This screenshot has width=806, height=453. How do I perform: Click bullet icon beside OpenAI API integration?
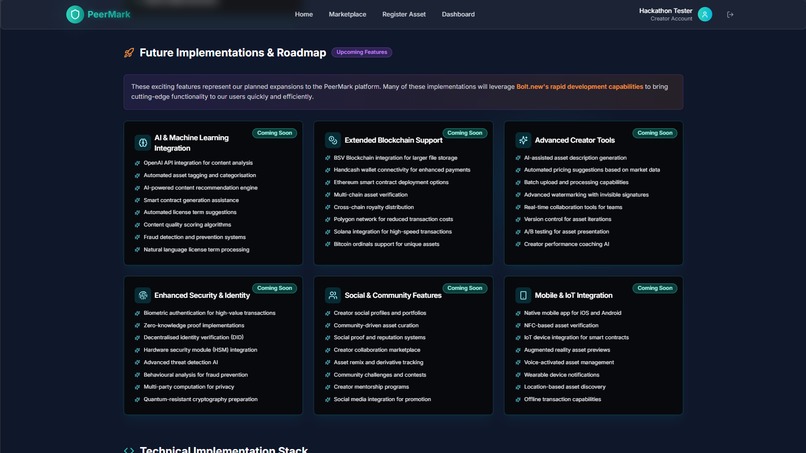point(137,163)
